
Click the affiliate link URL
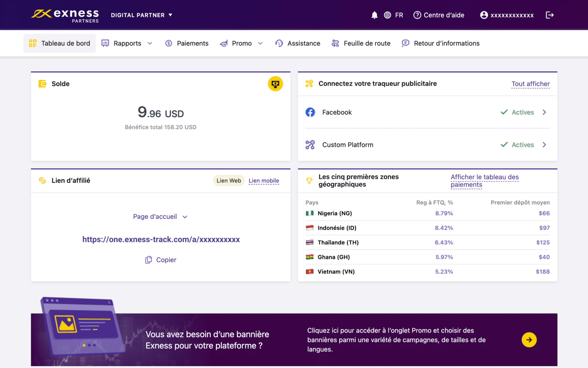161,240
